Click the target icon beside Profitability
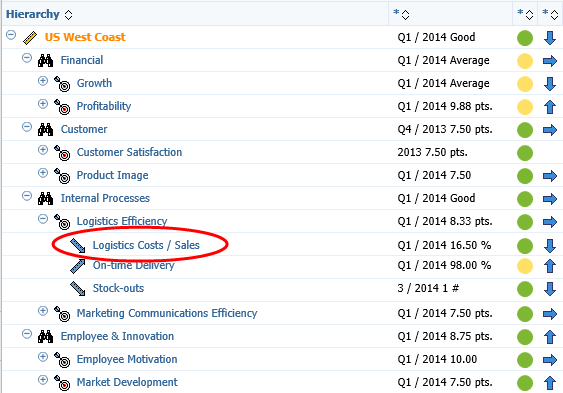 (62, 107)
